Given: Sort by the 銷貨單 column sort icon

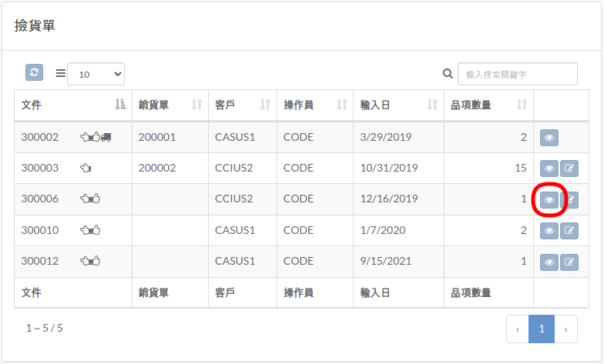Looking at the screenshot, I should tap(197, 105).
